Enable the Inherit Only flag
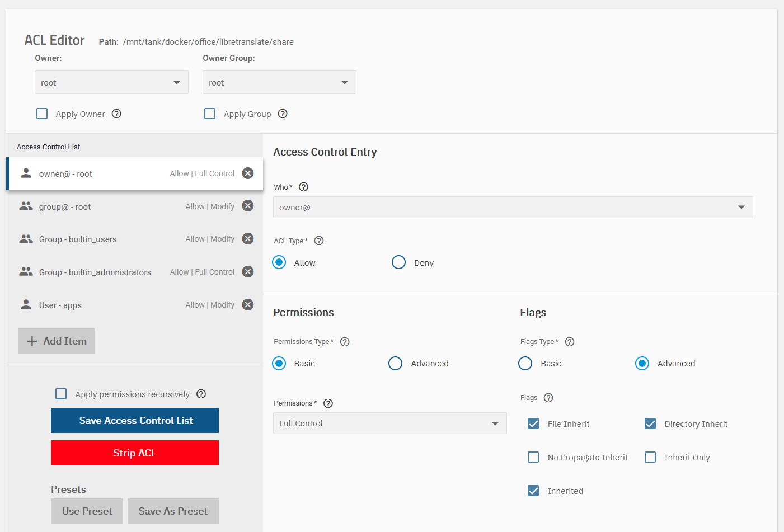The image size is (784, 532). pyautogui.click(x=650, y=457)
